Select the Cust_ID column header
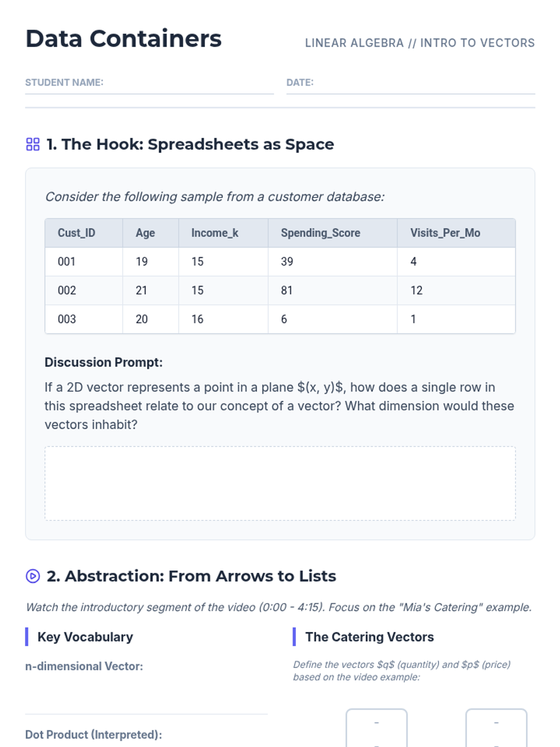This screenshot has height=747, width=560. click(x=77, y=233)
